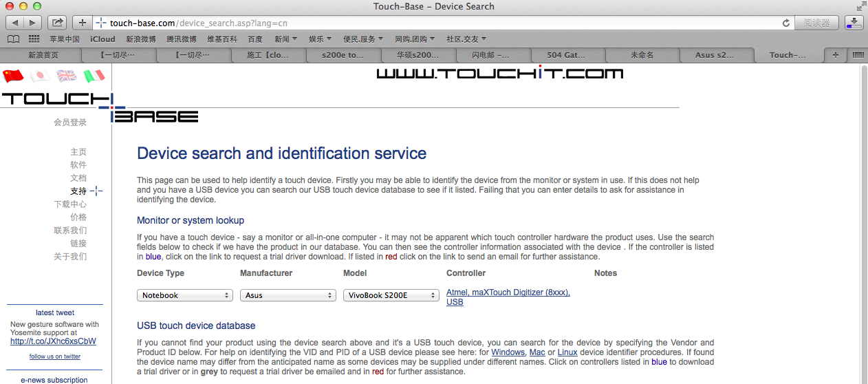Expand the 网购.团购 bookmarks folder
The height and width of the screenshot is (384, 868).
415,39
